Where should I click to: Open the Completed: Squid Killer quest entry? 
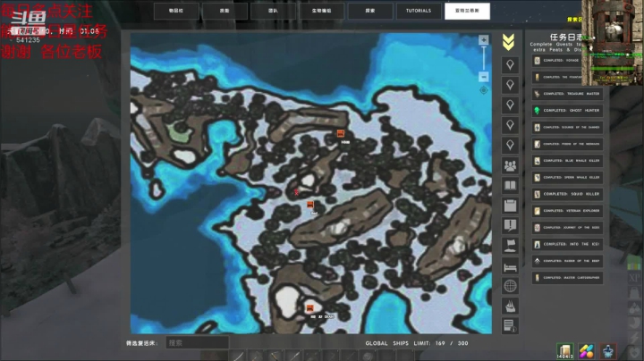tap(567, 194)
